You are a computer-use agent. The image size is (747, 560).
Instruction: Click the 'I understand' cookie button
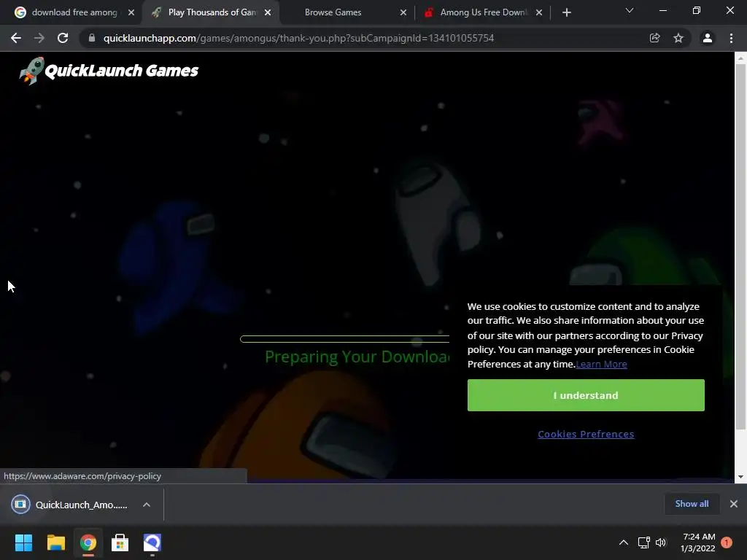click(586, 395)
